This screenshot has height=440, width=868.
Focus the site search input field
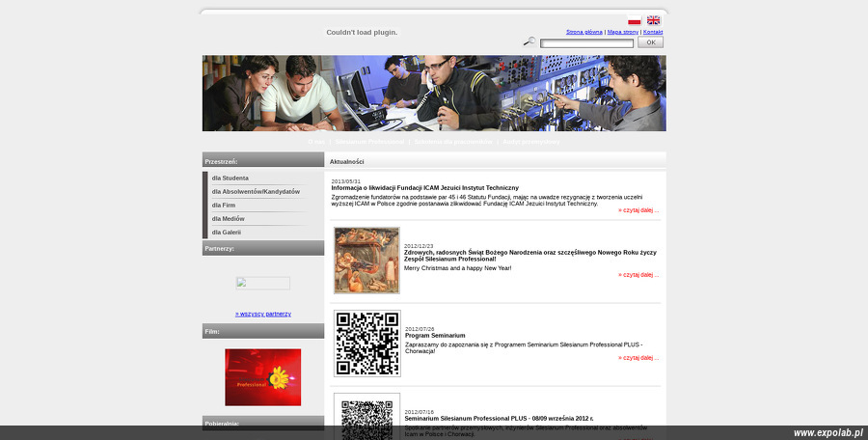(586, 43)
